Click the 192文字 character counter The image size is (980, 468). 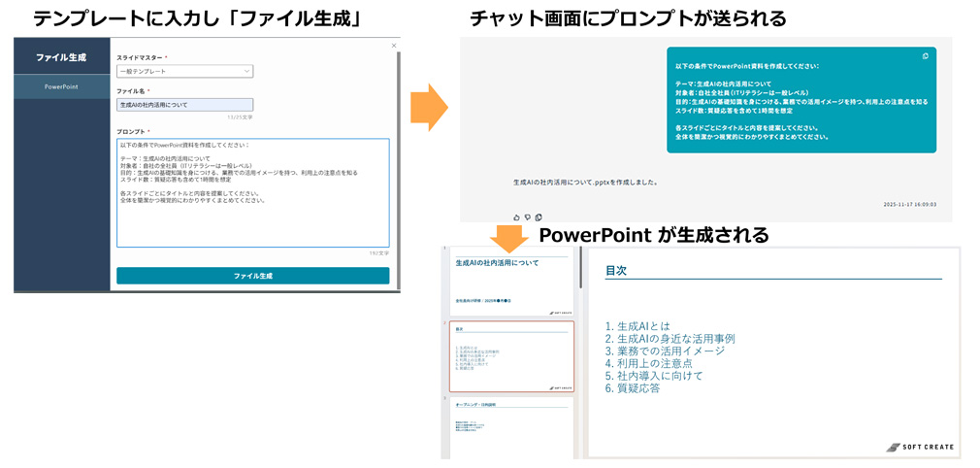point(379,252)
